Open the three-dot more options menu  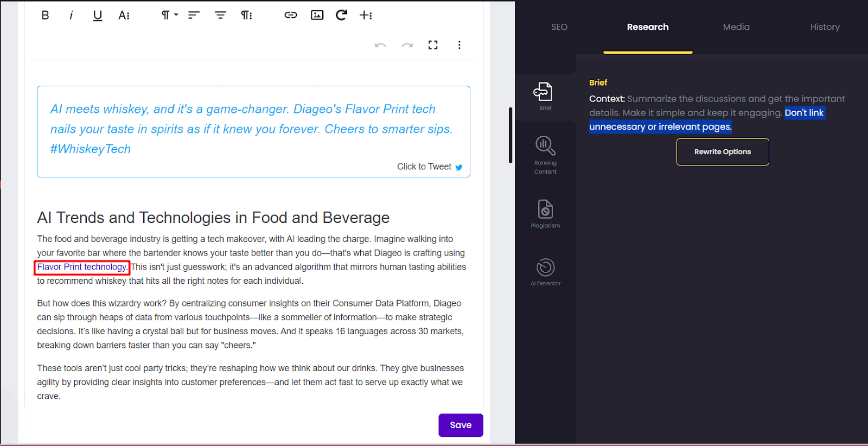(459, 45)
